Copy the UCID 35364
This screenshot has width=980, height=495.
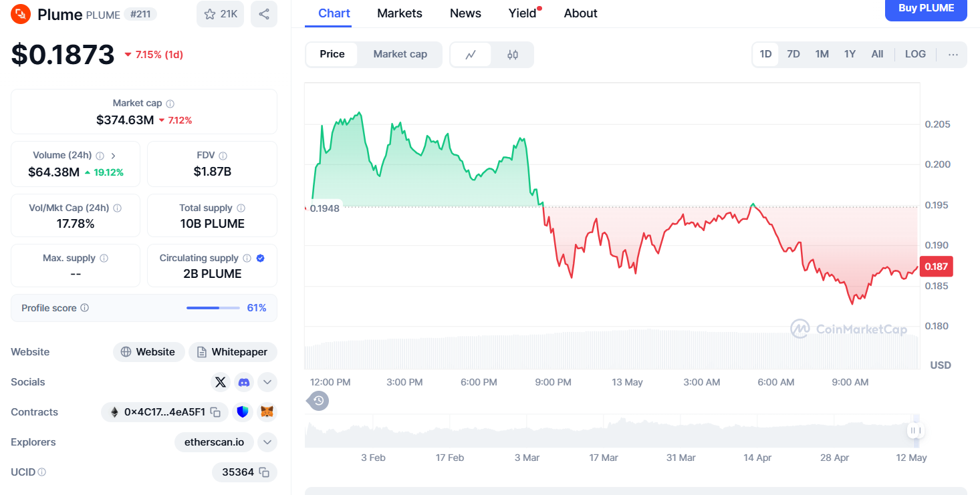coord(264,472)
